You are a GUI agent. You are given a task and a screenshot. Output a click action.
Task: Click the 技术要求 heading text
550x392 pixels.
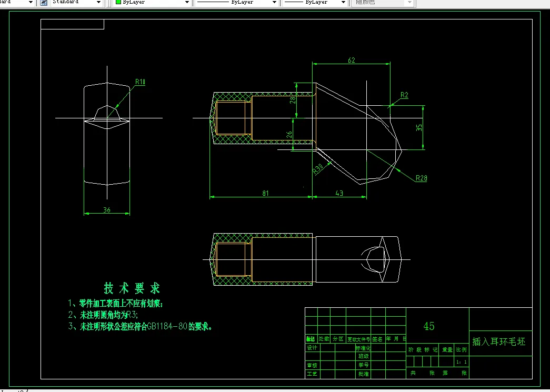(132, 288)
